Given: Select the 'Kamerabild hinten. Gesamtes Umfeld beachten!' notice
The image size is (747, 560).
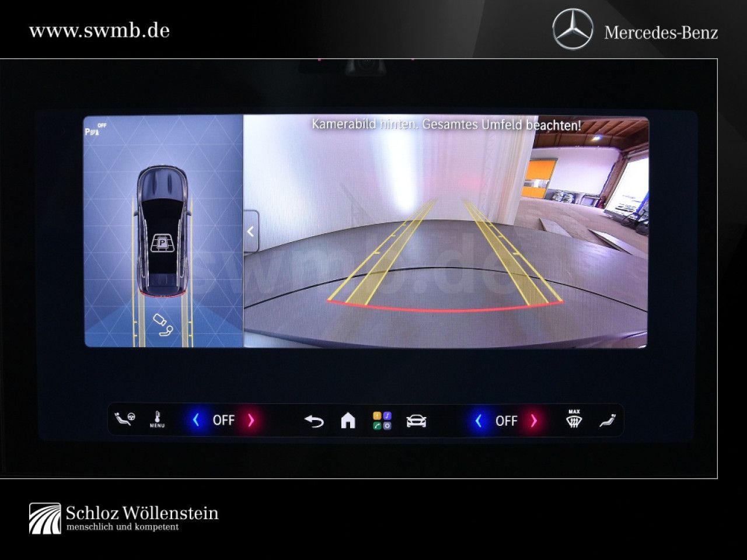Looking at the screenshot, I should (446, 125).
